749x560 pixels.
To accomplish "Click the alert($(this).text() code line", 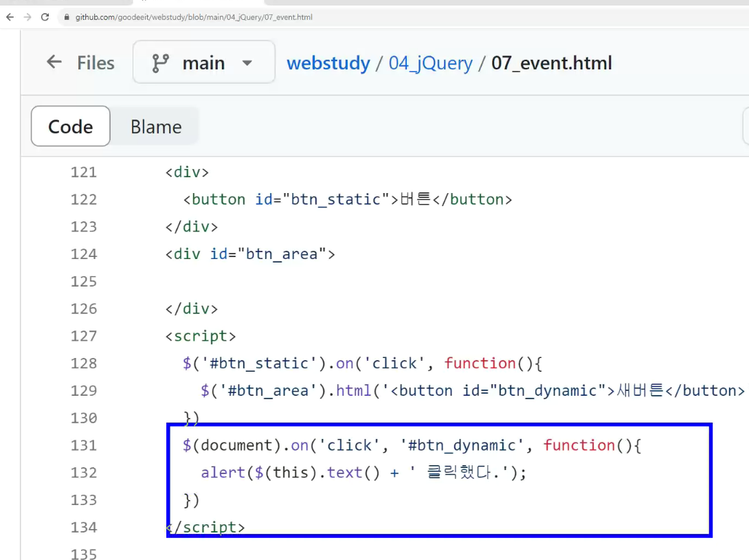I will coord(363,473).
